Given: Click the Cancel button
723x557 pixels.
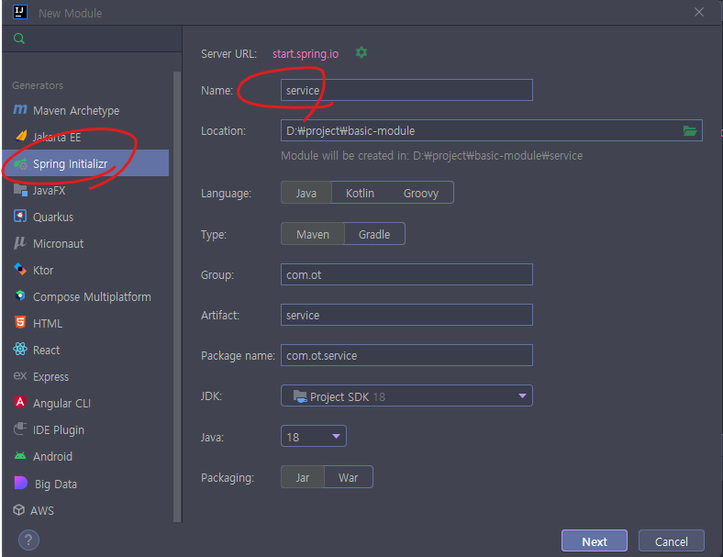Looking at the screenshot, I should 671,541.
